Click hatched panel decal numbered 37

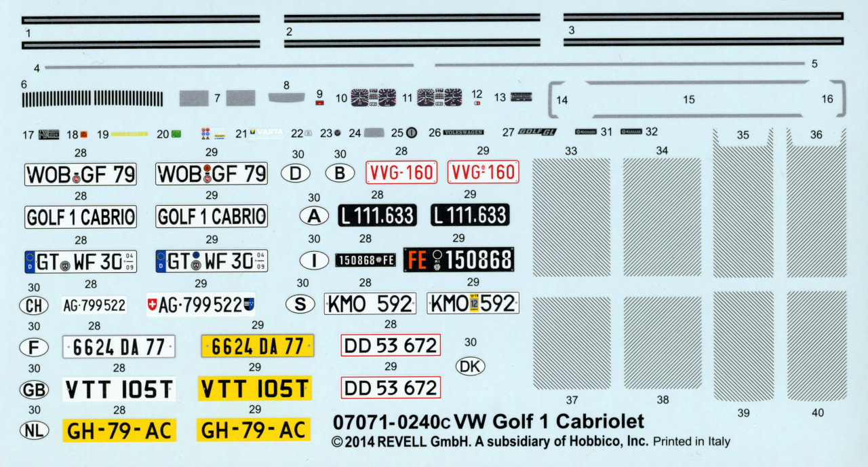[571, 343]
